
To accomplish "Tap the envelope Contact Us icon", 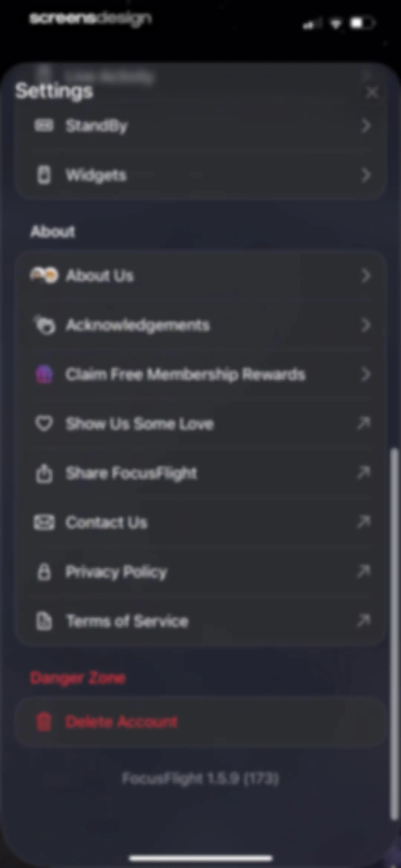I will (x=44, y=522).
